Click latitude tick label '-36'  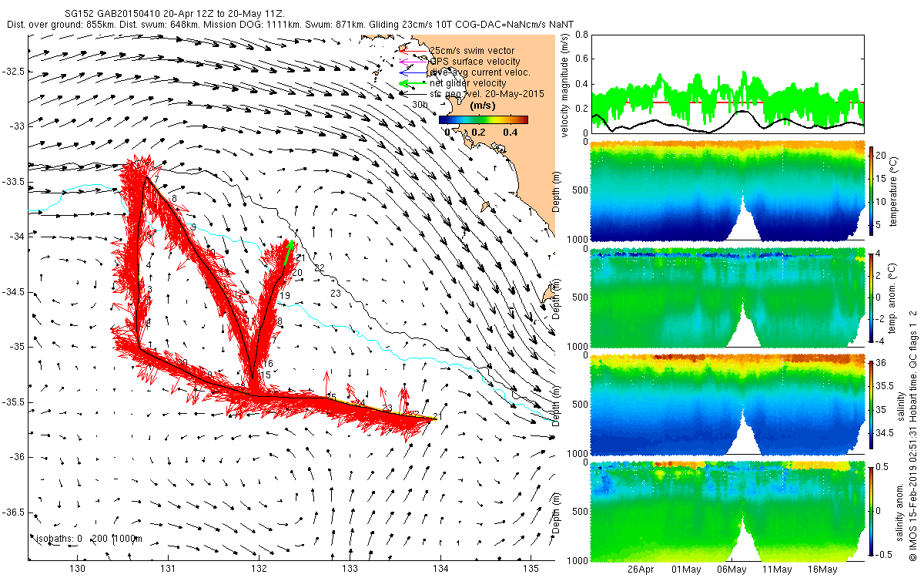(16, 457)
